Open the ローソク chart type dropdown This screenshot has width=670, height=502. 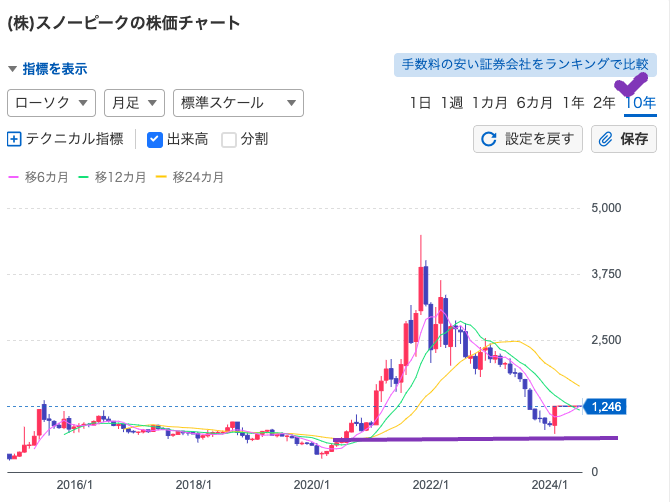click(x=51, y=103)
